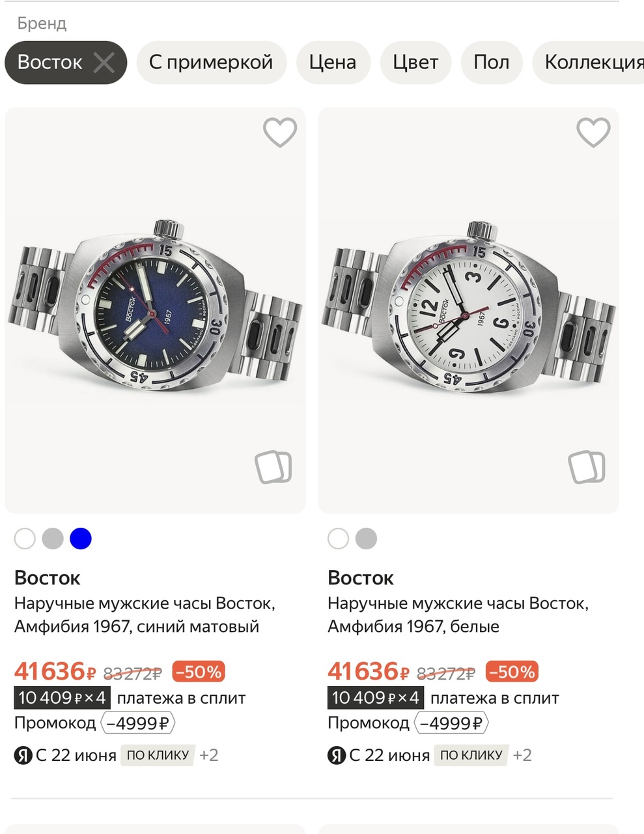Open the Пол filter dropdown
644x834 pixels.
[491, 63]
